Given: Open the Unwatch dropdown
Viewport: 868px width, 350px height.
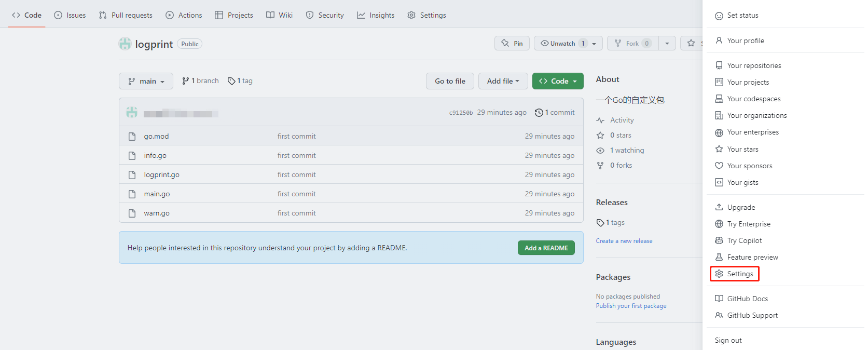Looking at the screenshot, I should (568, 43).
